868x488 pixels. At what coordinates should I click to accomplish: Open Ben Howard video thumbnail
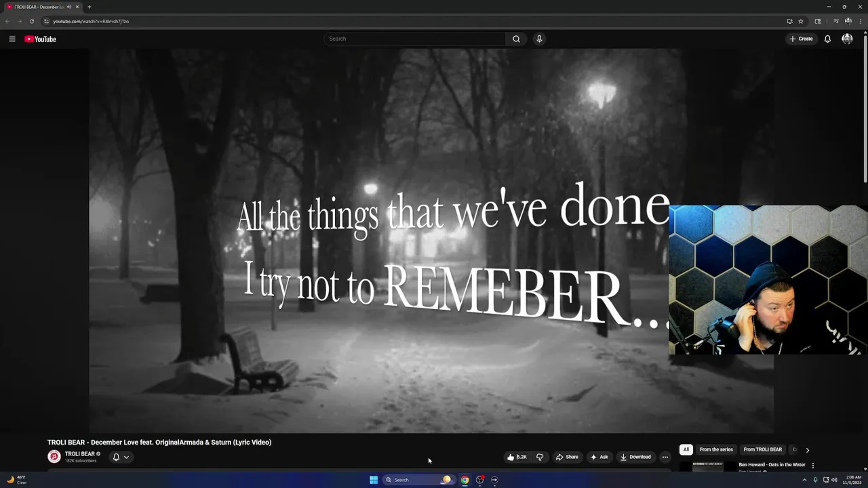[707, 466]
